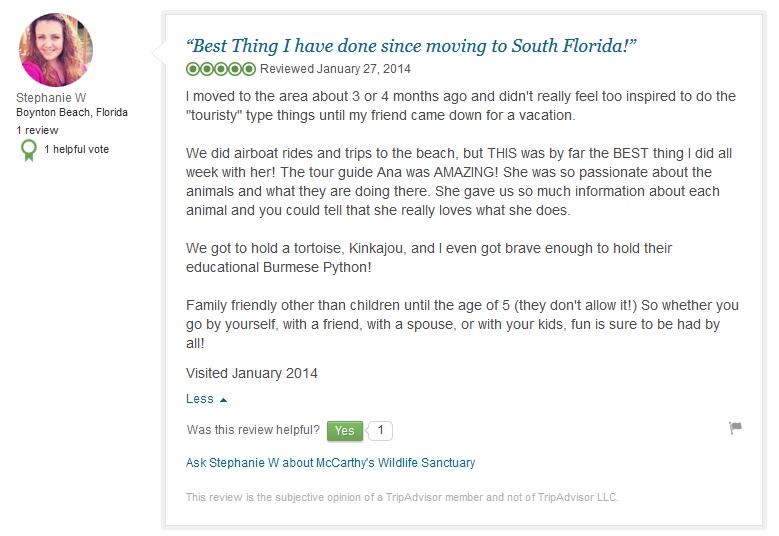Image resolution: width=779 pixels, height=536 pixels.
Task: Click the five green rating bubbles
Action: 221,69
